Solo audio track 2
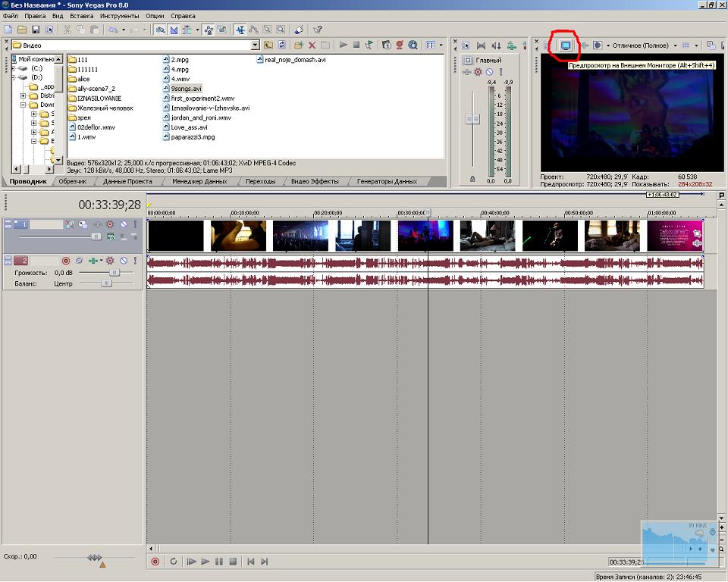The height and width of the screenshot is (582, 728). coord(135,261)
